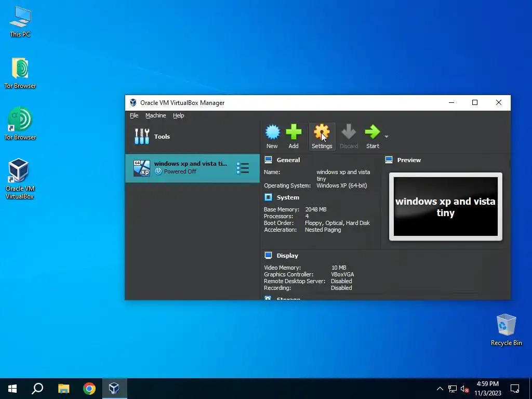
Task: Open Google Chrome from taskbar
Action: (89, 389)
